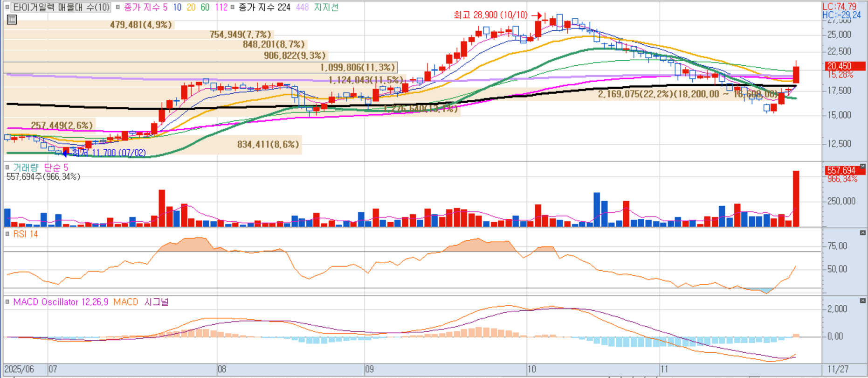The height and width of the screenshot is (378, 868).
Task: Toggle the 종가 지수 224 legend marker
Action: [232, 7]
